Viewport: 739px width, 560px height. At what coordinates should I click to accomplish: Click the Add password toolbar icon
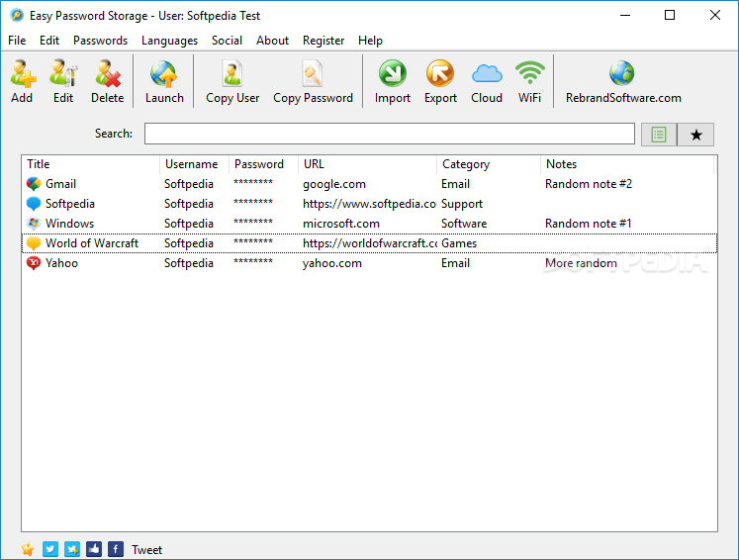coord(22,81)
